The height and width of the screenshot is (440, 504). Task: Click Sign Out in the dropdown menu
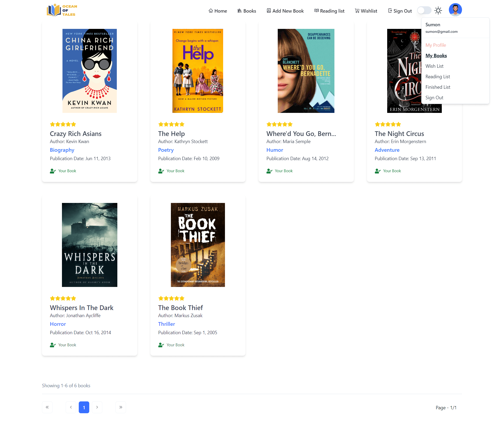pyautogui.click(x=434, y=97)
